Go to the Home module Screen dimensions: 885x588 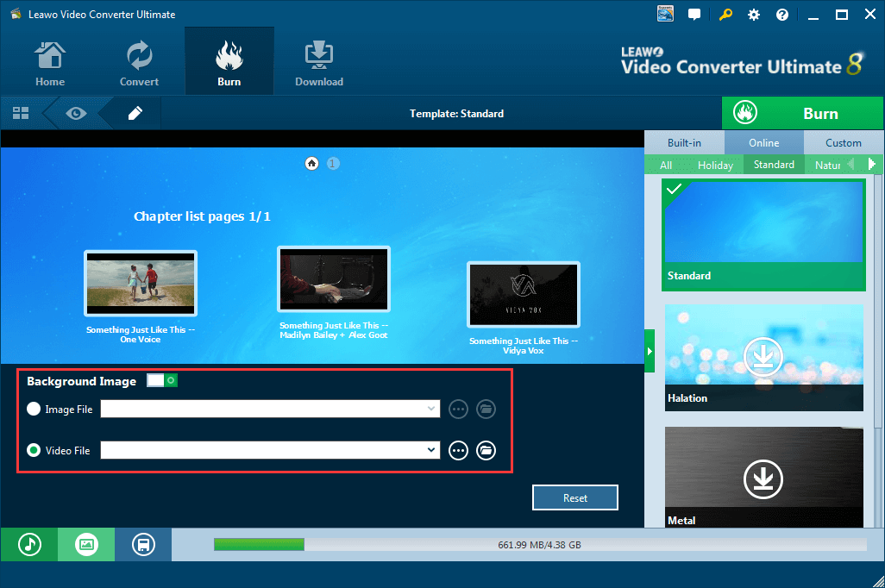click(50, 63)
